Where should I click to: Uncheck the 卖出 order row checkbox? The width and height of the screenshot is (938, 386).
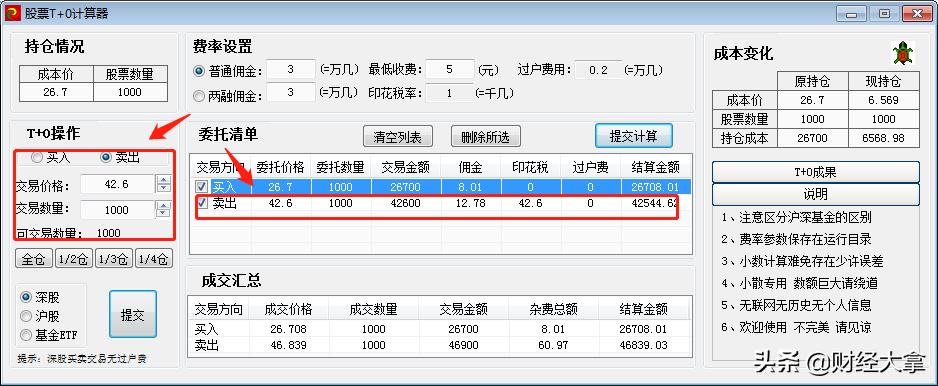[202, 203]
